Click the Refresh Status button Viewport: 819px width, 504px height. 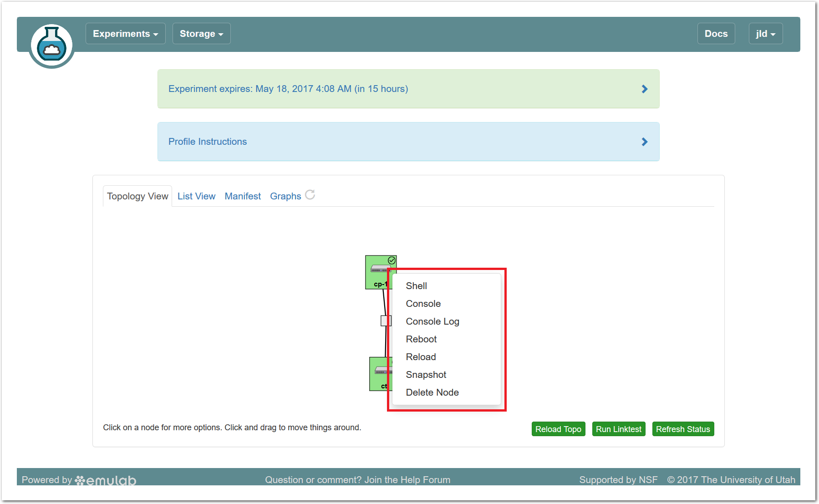click(683, 429)
